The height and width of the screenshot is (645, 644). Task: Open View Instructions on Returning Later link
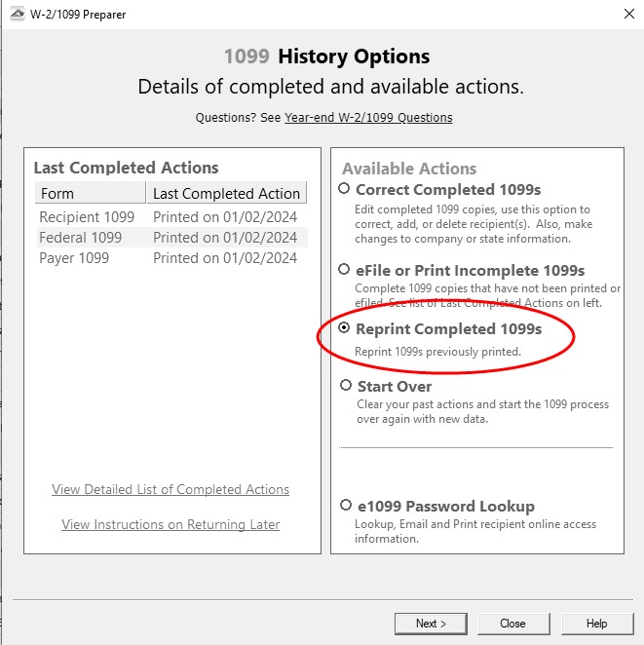click(x=170, y=524)
